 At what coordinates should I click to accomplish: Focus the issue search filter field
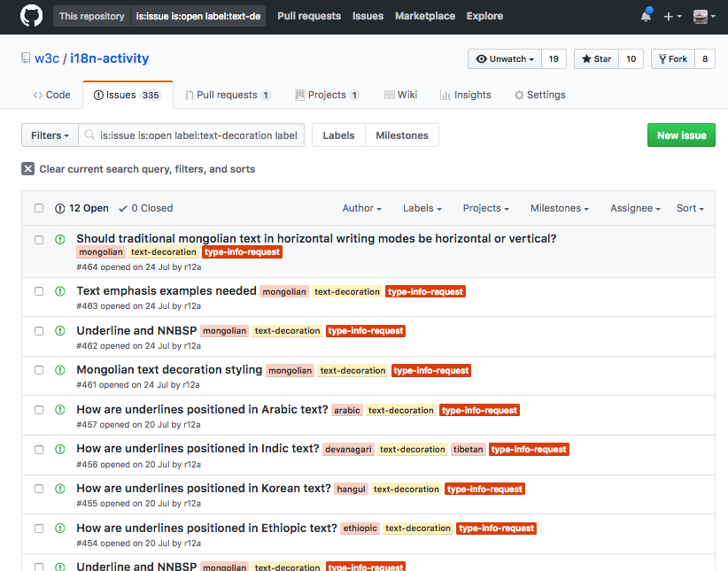[x=191, y=135]
